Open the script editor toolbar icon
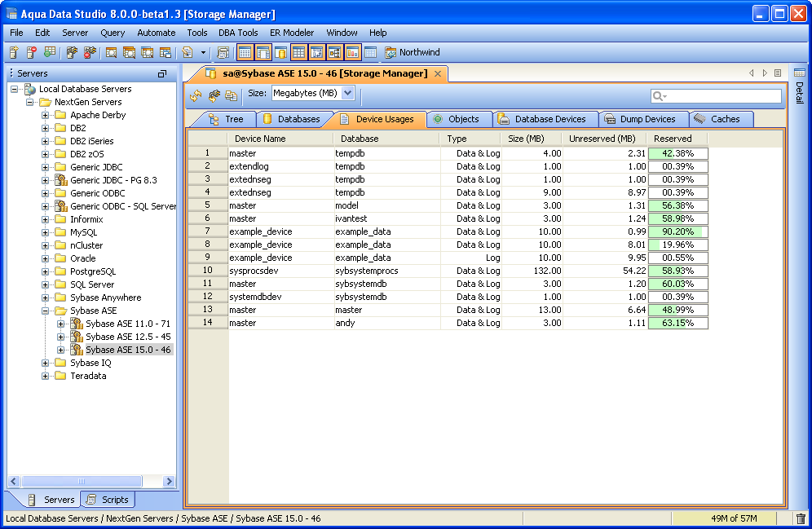 coord(187,52)
